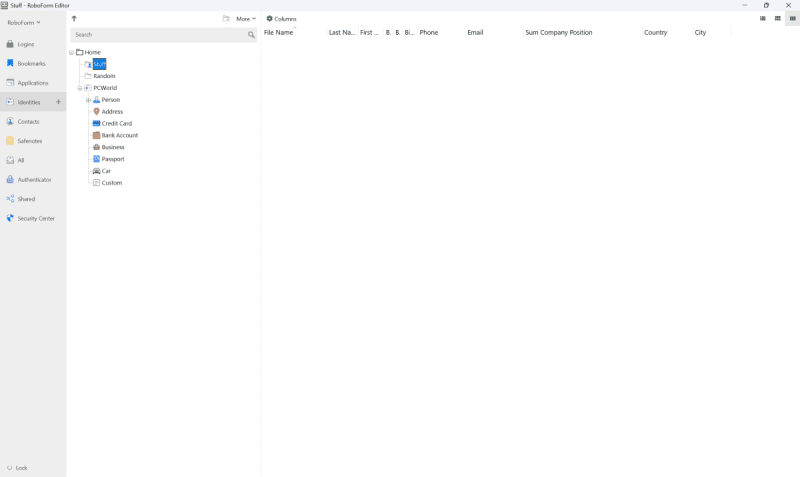
Task: Open the Logins section lock icon
Action: [10, 44]
